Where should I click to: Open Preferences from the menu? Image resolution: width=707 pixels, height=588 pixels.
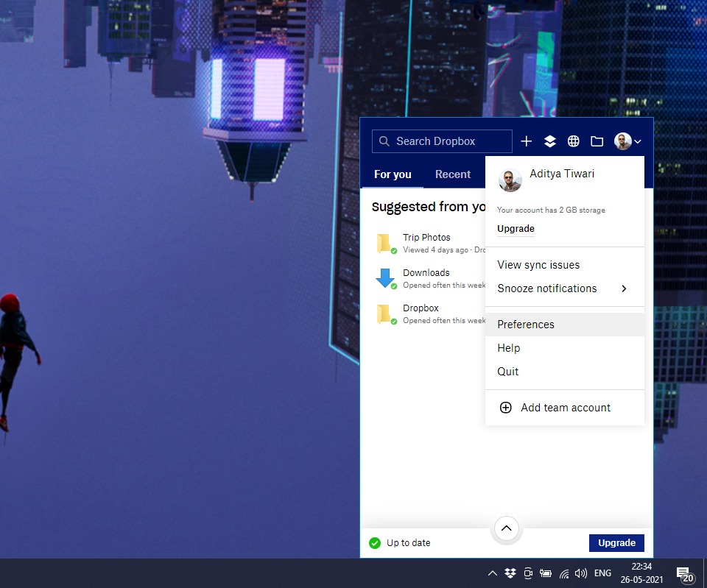click(565, 325)
